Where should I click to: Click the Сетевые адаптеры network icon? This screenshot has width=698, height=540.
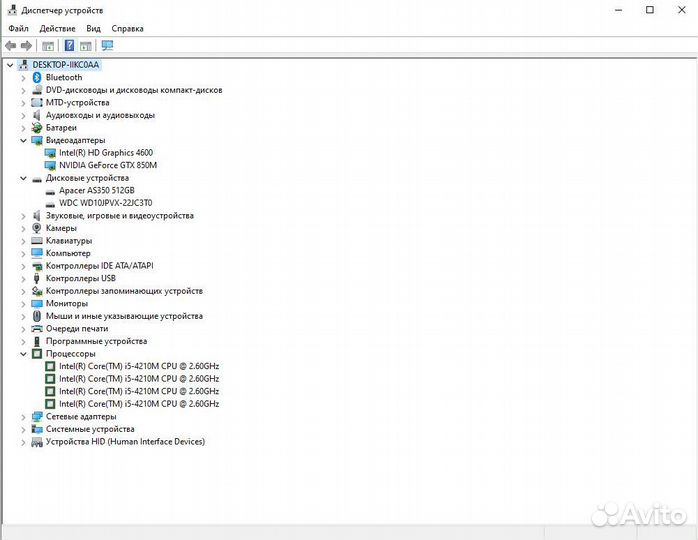[37, 417]
